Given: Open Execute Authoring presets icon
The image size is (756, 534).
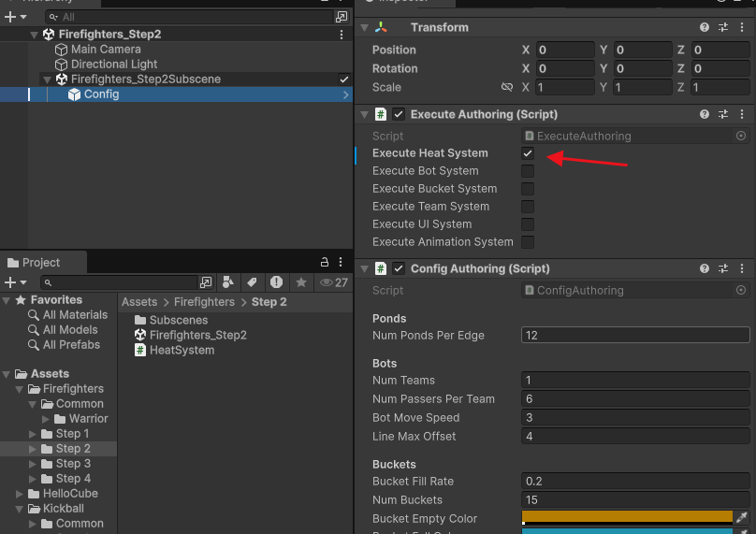Looking at the screenshot, I should click(x=723, y=114).
